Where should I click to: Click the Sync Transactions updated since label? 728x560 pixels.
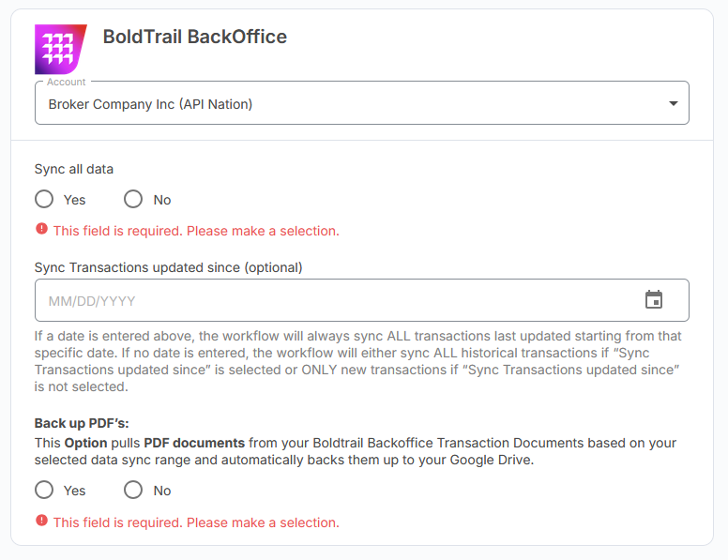pos(168,267)
